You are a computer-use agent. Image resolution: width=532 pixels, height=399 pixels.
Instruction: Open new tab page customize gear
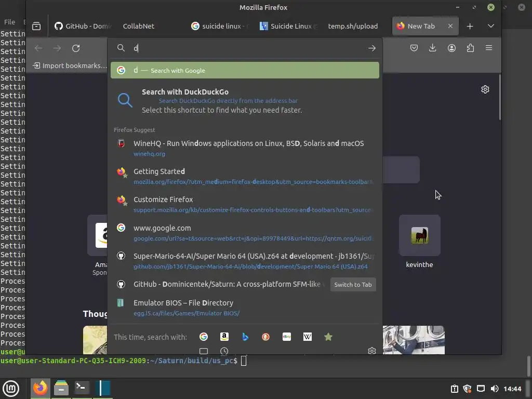click(485, 89)
